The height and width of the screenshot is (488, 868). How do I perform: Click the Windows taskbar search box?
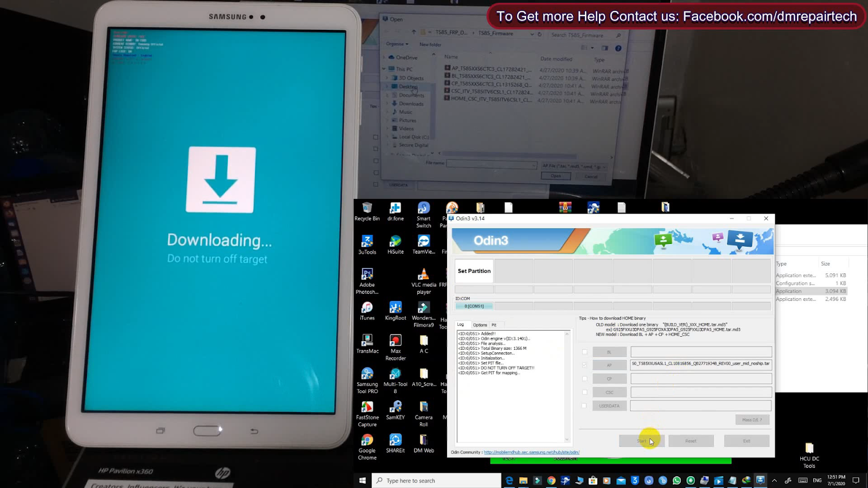(x=436, y=480)
